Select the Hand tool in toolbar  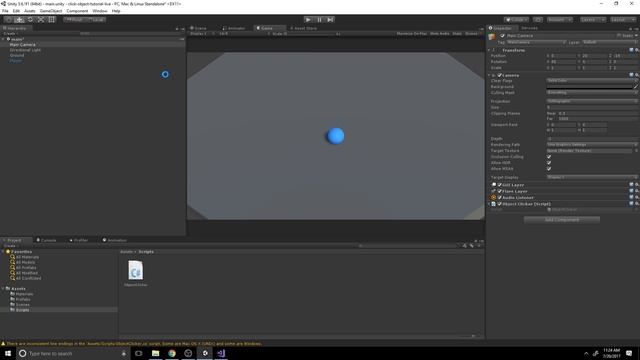click(9, 20)
